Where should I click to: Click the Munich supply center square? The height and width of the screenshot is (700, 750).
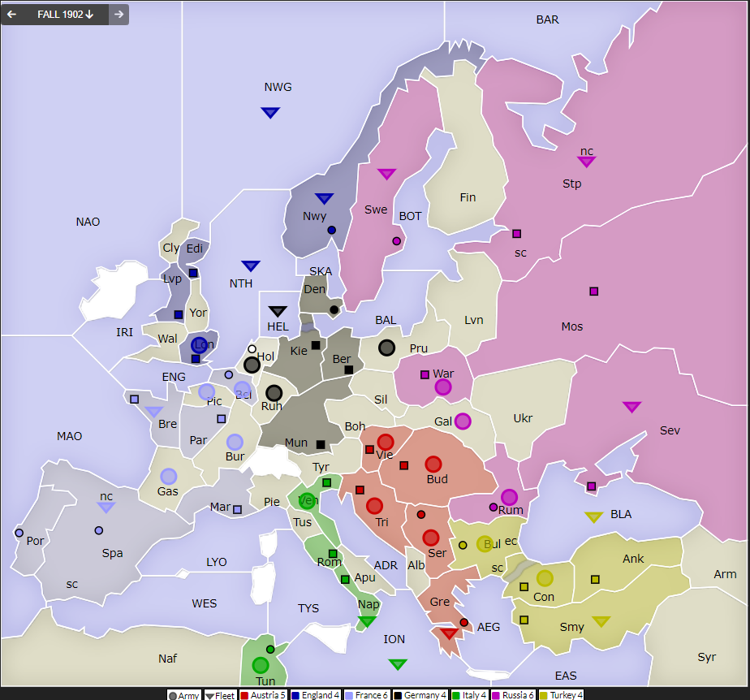321,444
